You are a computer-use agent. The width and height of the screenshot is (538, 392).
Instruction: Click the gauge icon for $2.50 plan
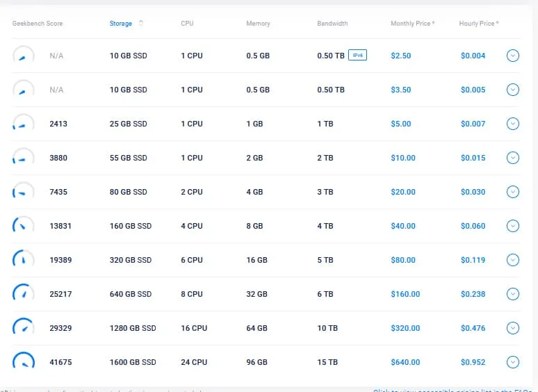tap(24, 54)
